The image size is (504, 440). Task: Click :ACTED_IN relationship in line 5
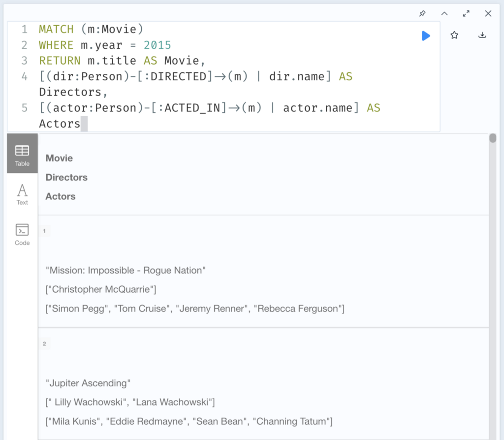click(189, 108)
